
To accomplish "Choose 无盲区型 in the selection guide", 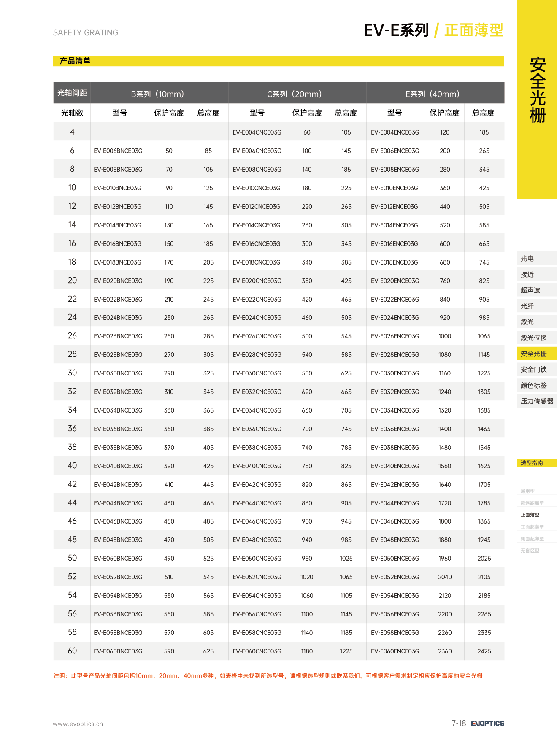I will pos(530,551).
